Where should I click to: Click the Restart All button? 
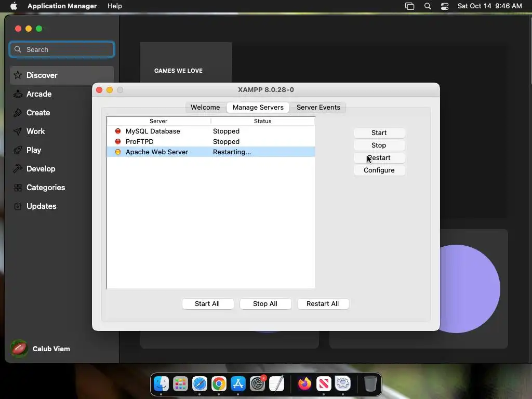tap(323, 303)
